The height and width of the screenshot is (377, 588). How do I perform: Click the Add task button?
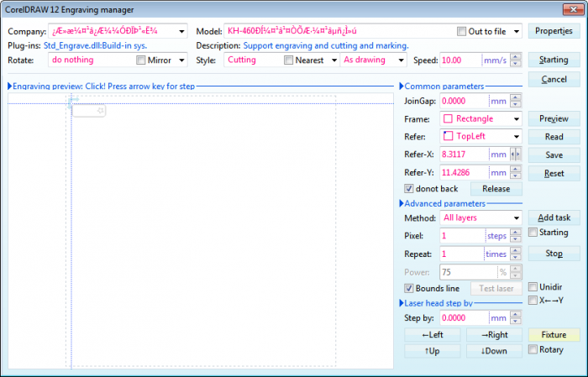point(554,217)
